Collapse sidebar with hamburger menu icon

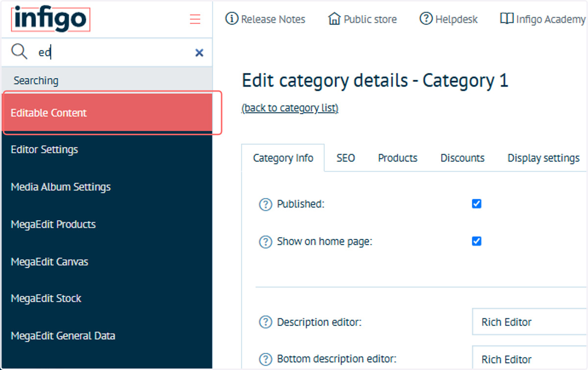(195, 20)
